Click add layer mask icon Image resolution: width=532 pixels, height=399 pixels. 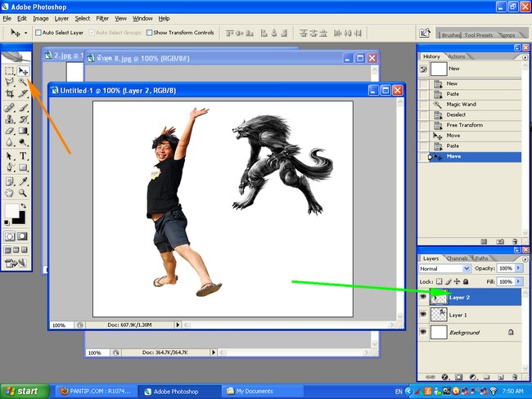point(458,377)
